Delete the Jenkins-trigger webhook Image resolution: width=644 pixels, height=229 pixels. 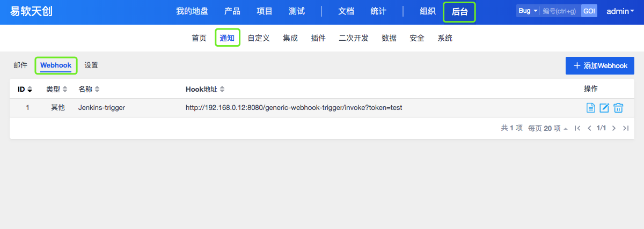point(618,108)
